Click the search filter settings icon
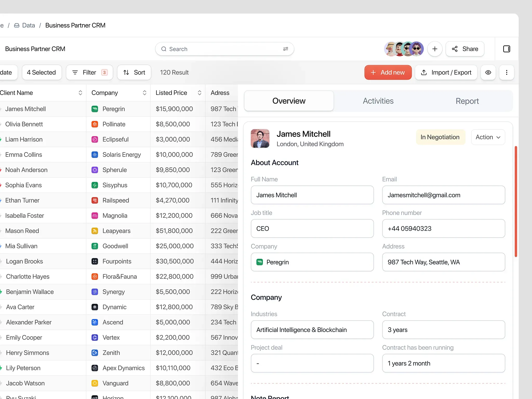This screenshot has width=532, height=399. coord(285,49)
